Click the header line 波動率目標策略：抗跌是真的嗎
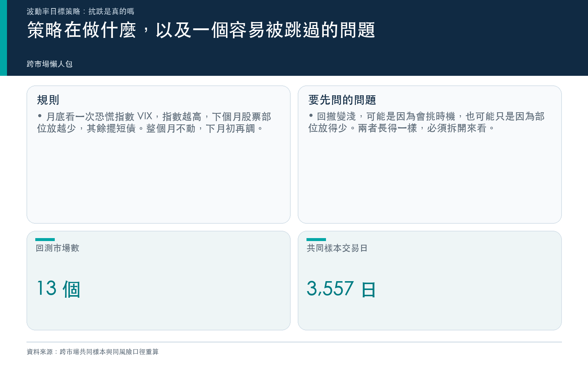The width and height of the screenshot is (588, 368). click(x=80, y=11)
